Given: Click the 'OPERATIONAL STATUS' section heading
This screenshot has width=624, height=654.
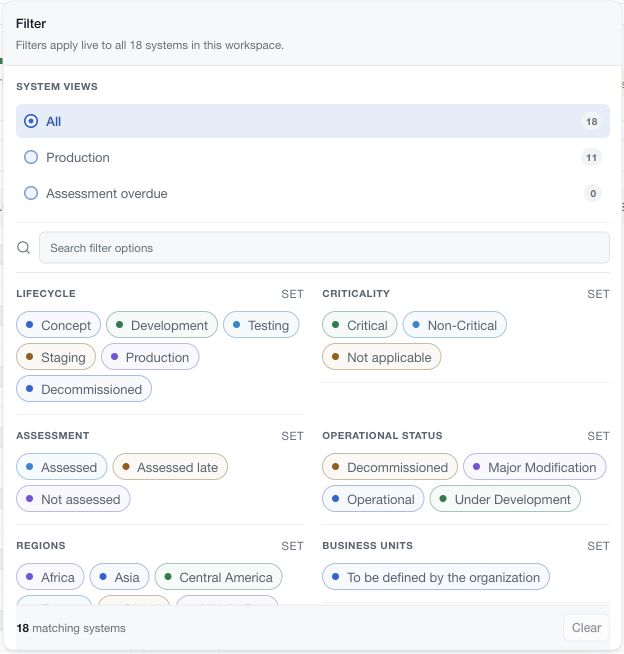Looking at the screenshot, I should click(x=382, y=435).
